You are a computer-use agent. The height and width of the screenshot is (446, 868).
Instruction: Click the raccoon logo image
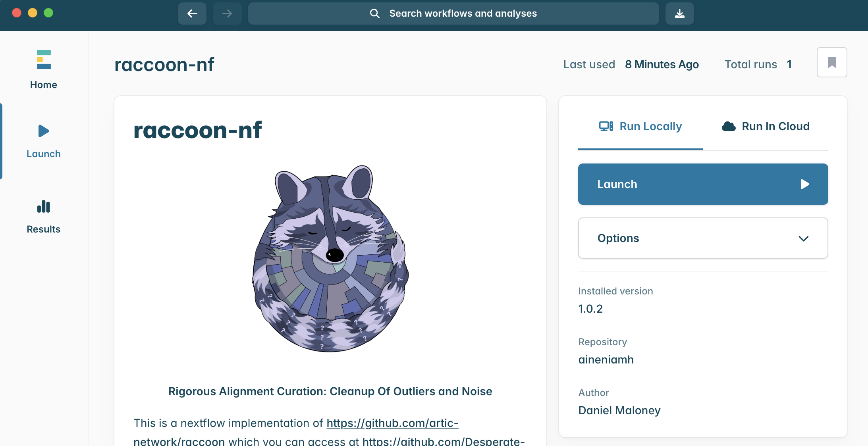pyautogui.click(x=330, y=258)
